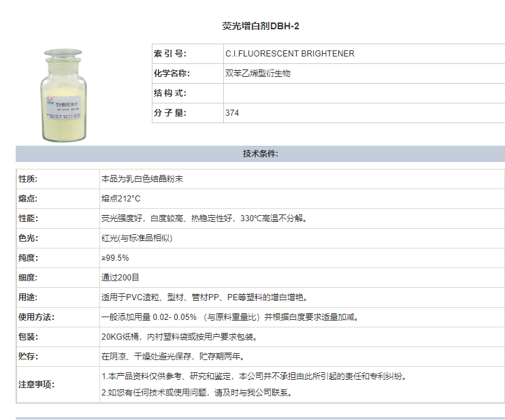This screenshot has height=420, width=505.
Task: Click the 性质 row label
Action: (x=28, y=179)
